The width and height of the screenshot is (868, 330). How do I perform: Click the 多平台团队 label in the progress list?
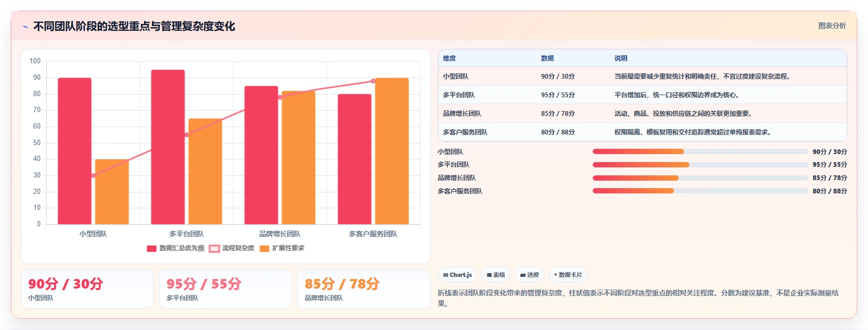453,165
